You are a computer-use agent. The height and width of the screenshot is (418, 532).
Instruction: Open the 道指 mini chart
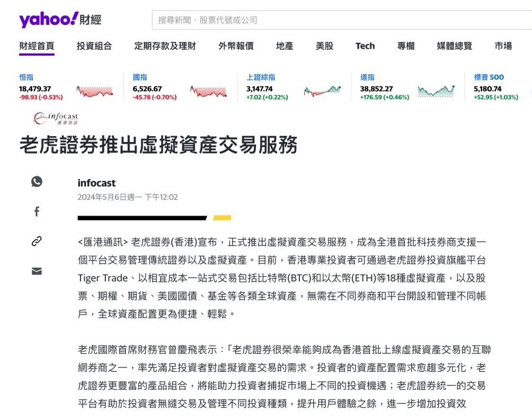point(436,92)
